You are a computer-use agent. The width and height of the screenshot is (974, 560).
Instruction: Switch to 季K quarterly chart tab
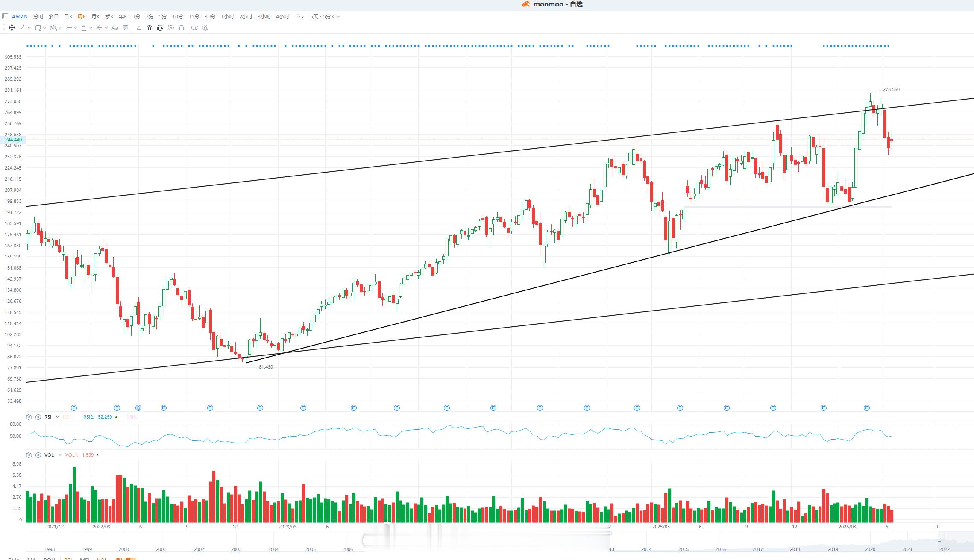[x=109, y=16]
